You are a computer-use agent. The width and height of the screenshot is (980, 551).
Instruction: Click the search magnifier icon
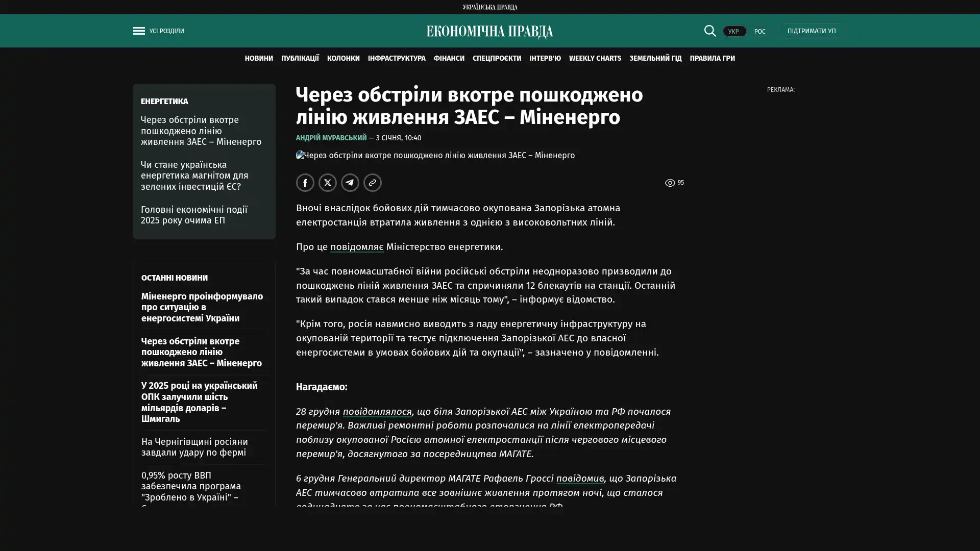[x=709, y=31]
